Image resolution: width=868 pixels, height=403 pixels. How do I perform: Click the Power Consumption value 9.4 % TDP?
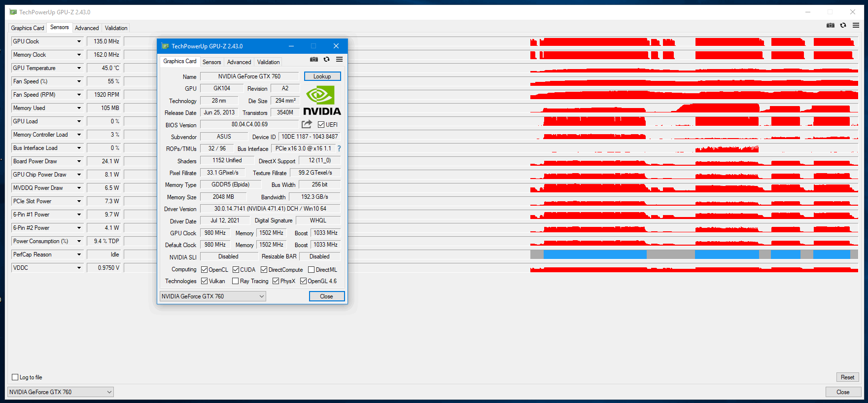(104, 241)
